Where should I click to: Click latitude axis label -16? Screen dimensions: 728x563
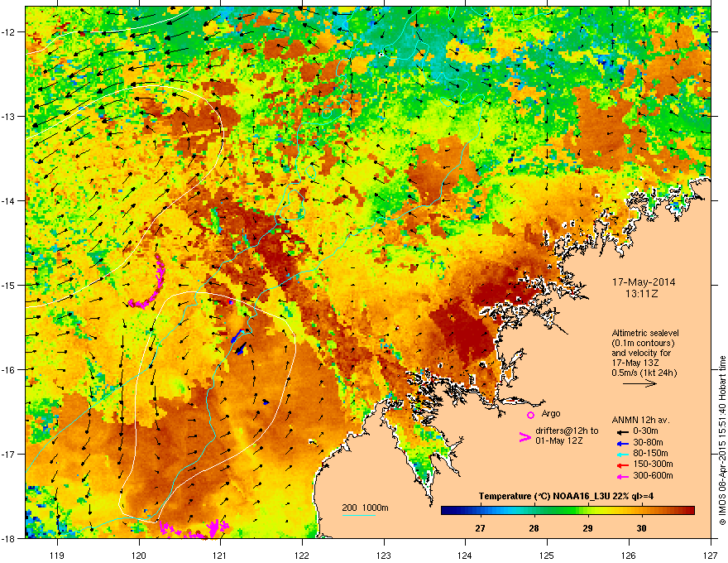pos(9,370)
